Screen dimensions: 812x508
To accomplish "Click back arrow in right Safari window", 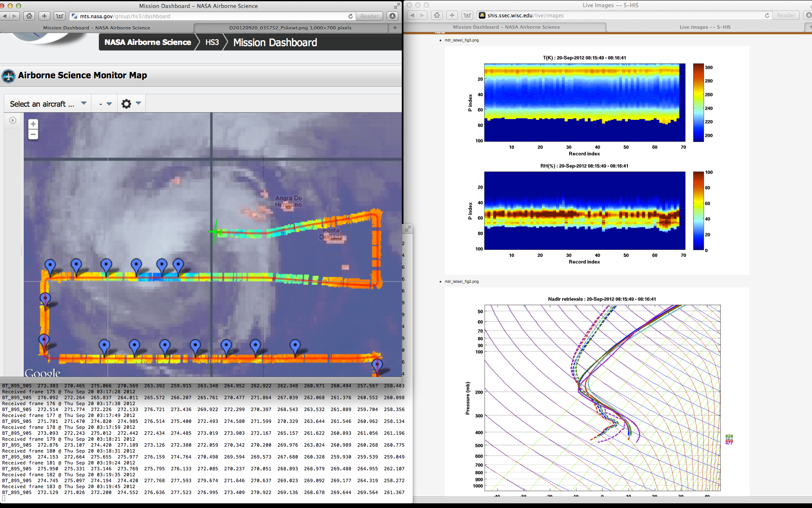I will point(412,15).
